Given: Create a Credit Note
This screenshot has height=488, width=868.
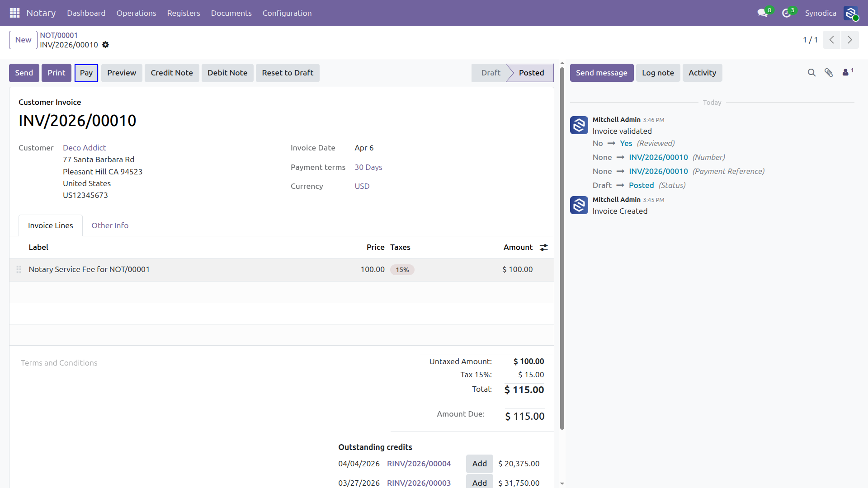Looking at the screenshot, I should point(172,73).
